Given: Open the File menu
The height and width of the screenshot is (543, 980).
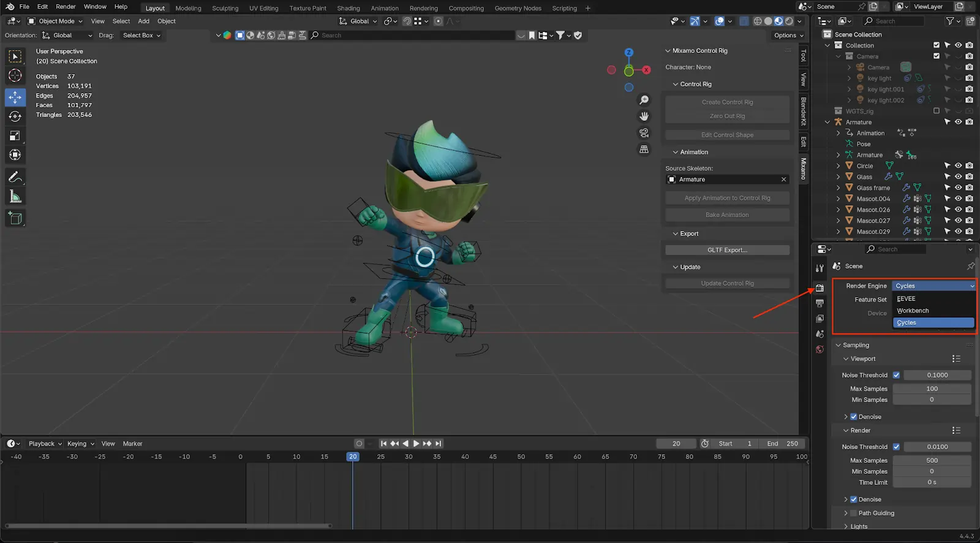Looking at the screenshot, I should click(24, 7).
